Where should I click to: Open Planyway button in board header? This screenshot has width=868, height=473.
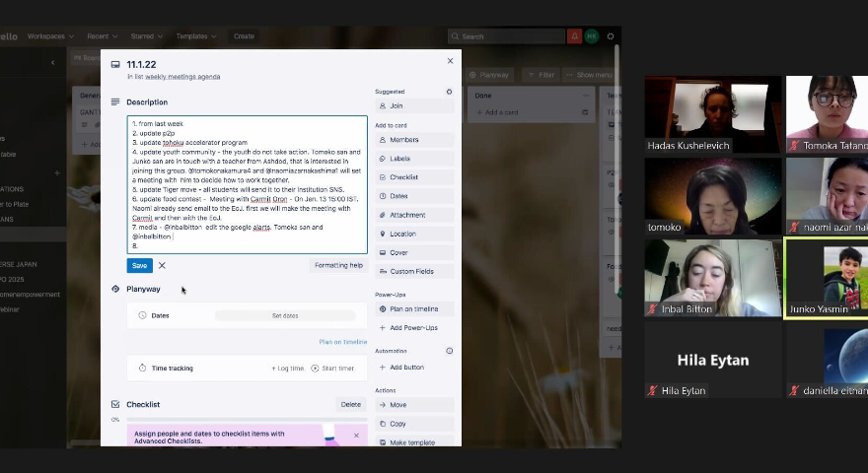click(x=489, y=75)
